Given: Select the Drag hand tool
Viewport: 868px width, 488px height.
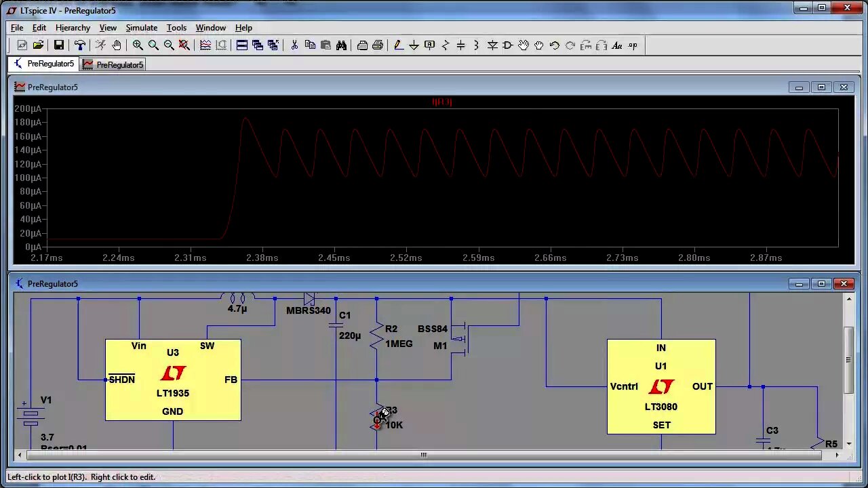Looking at the screenshot, I should (539, 45).
